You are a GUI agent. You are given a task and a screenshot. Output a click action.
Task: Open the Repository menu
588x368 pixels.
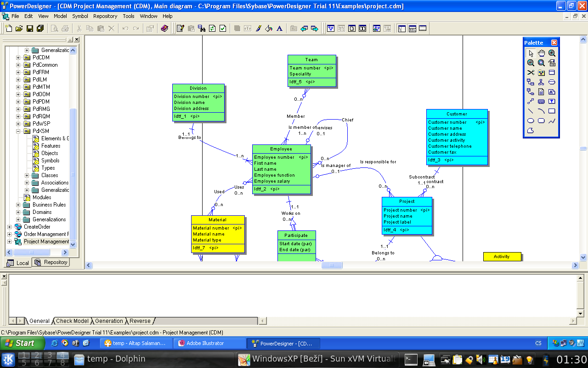coord(105,16)
